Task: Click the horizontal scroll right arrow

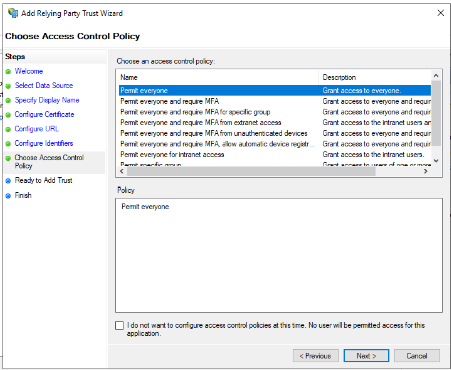Action: coord(426,171)
